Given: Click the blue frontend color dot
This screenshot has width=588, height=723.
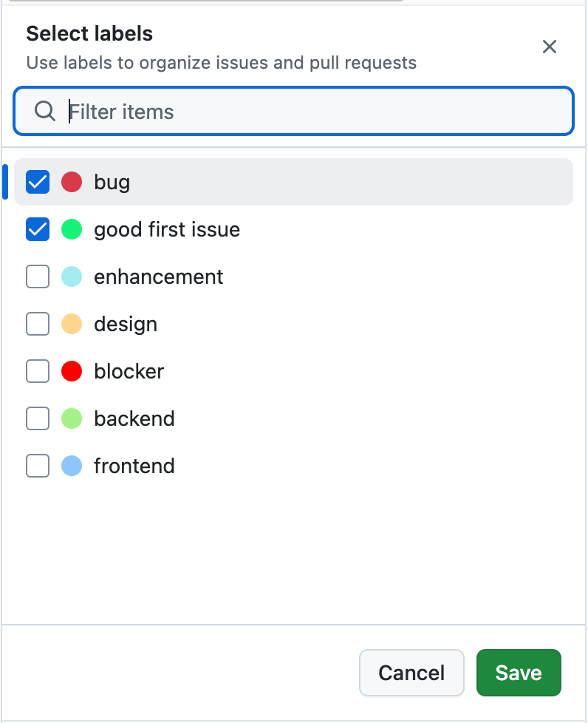Looking at the screenshot, I should [x=72, y=466].
